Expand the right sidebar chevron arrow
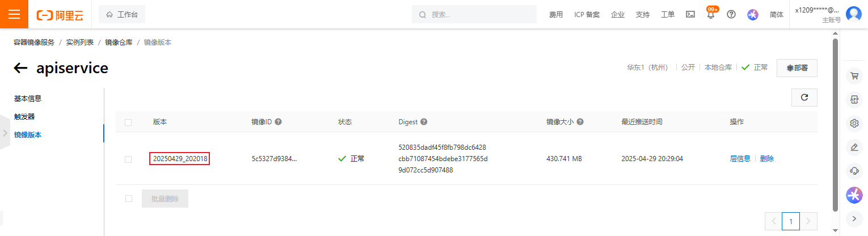The height and width of the screenshot is (236, 868). click(x=854, y=218)
